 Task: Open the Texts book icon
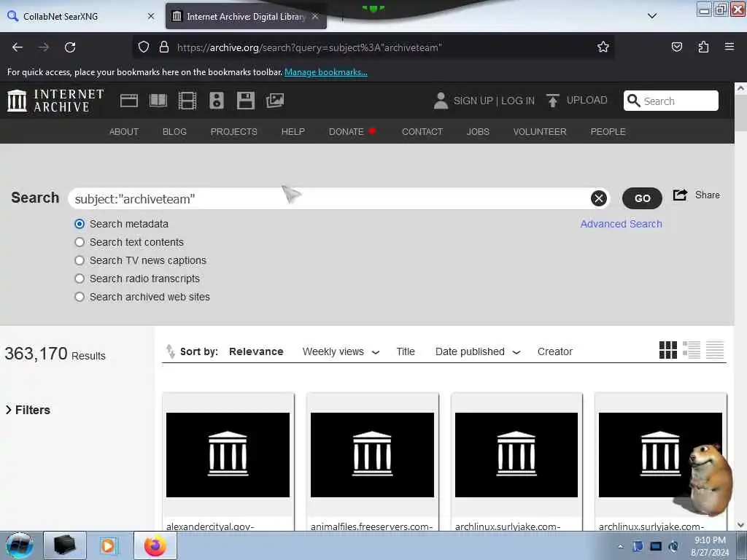tap(158, 101)
